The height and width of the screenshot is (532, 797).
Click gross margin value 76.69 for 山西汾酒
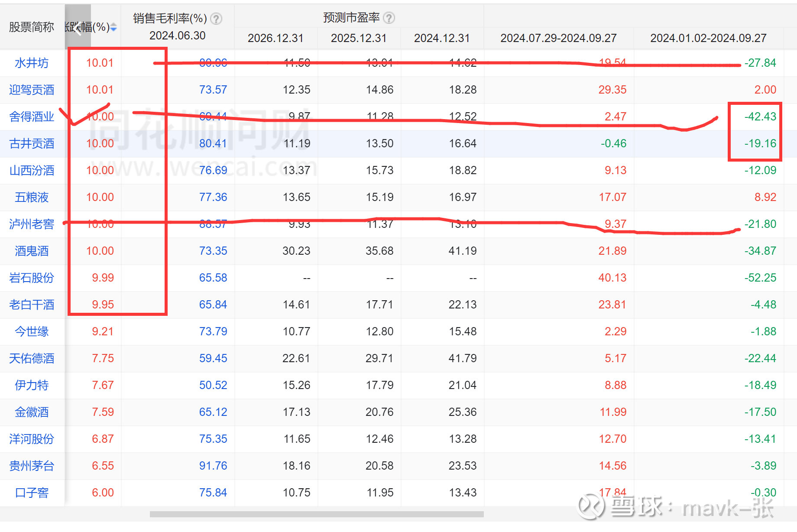click(x=213, y=170)
